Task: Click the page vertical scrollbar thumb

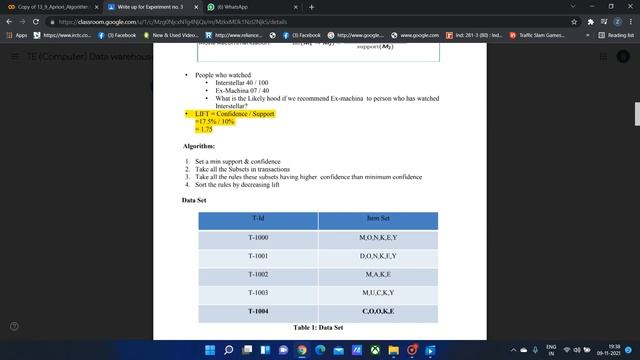Action: pyautogui.click(x=637, y=114)
